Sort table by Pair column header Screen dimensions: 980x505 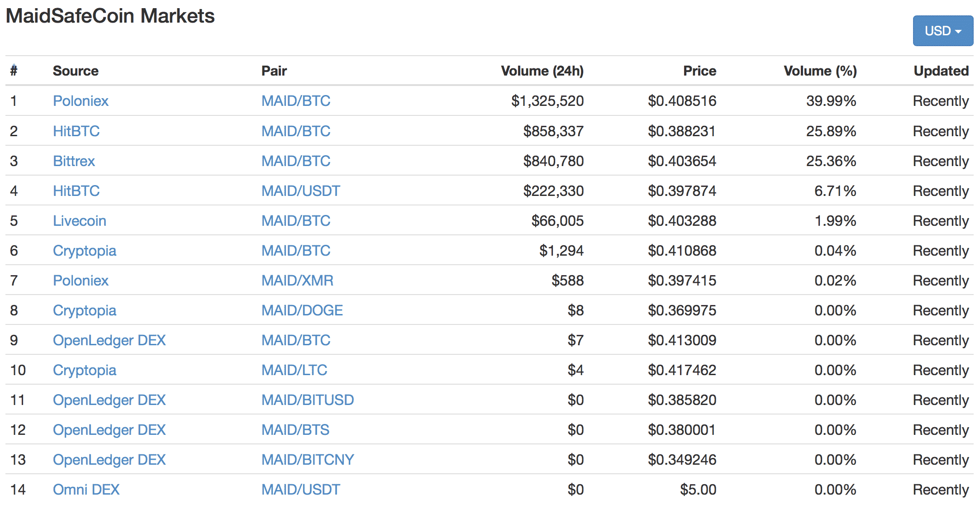(x=274, y=71)
